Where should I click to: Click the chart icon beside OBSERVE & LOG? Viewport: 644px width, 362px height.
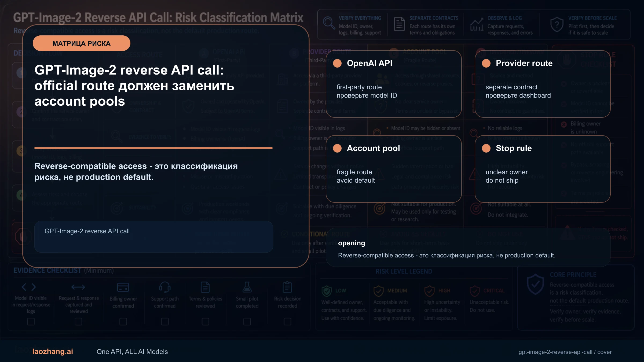click(x=477, y=24)
